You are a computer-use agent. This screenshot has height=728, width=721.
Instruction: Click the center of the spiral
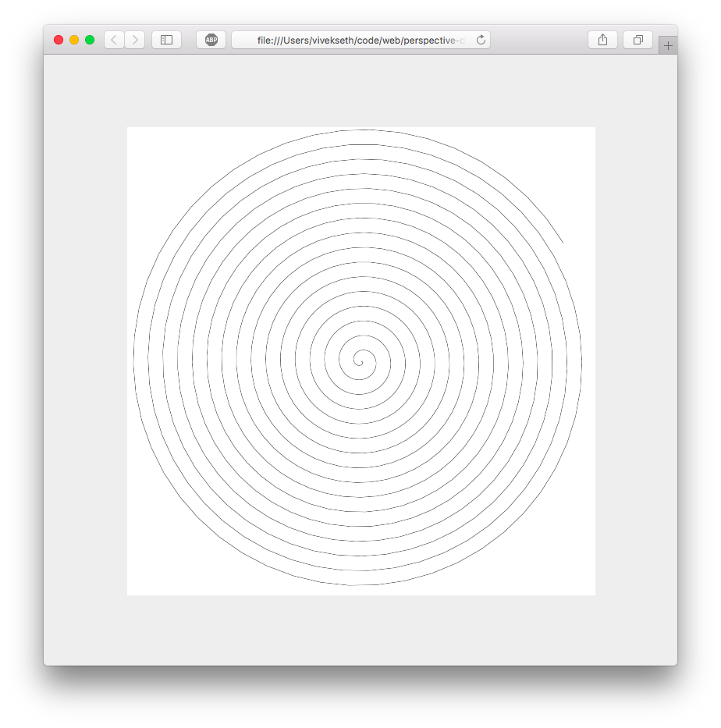tap(359, 360)
